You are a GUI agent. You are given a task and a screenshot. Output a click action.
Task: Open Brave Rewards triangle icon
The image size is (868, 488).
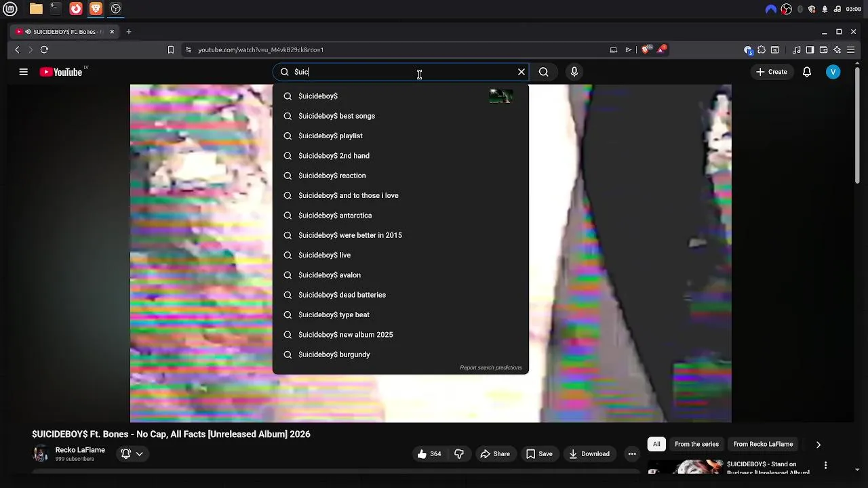(661, 49)
